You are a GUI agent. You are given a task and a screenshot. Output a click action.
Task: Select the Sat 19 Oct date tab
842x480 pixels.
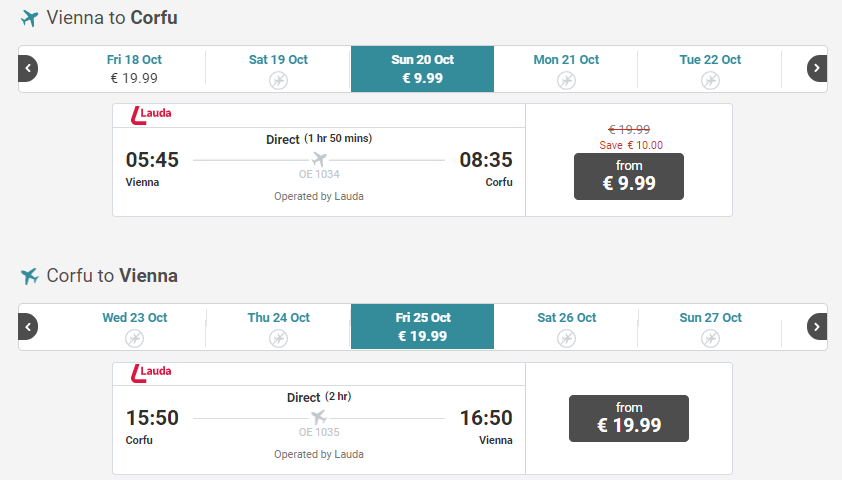pos(278,69)
